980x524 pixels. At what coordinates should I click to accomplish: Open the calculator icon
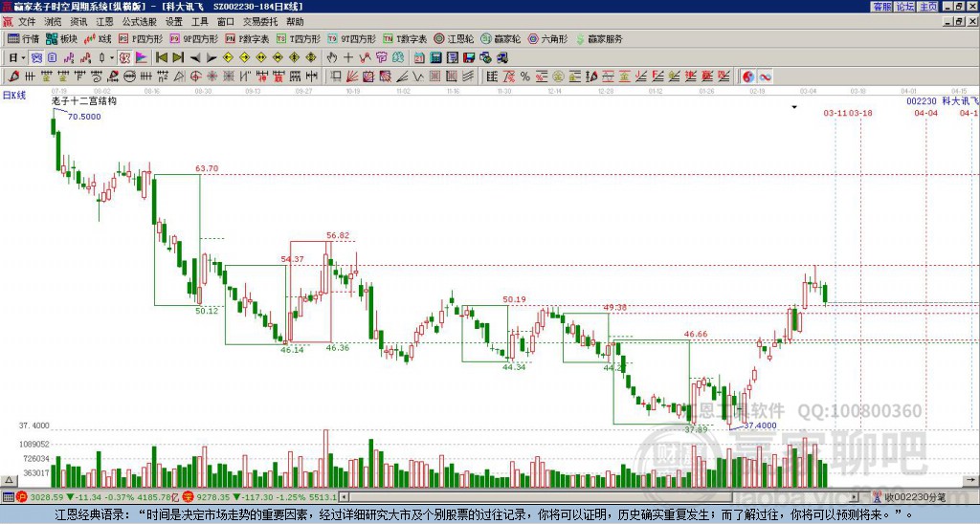(435, 58)
